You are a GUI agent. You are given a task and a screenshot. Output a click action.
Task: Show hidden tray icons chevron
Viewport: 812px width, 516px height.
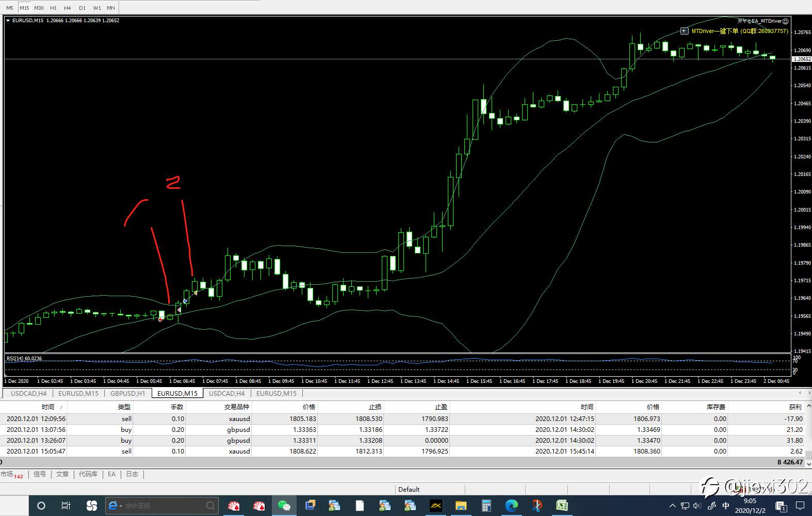(x=672, y=506)
